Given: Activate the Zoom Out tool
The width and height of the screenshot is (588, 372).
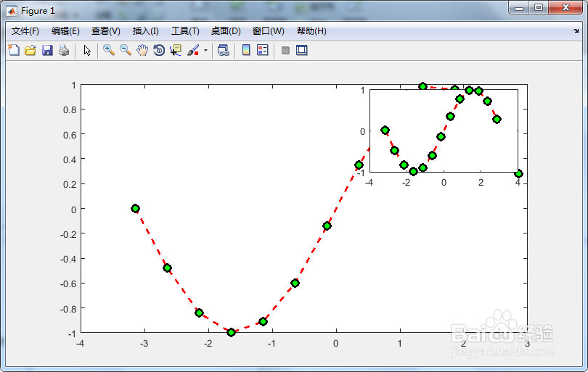Looking at the screenshot, I should pyautogui.click(x=126, y=50).
